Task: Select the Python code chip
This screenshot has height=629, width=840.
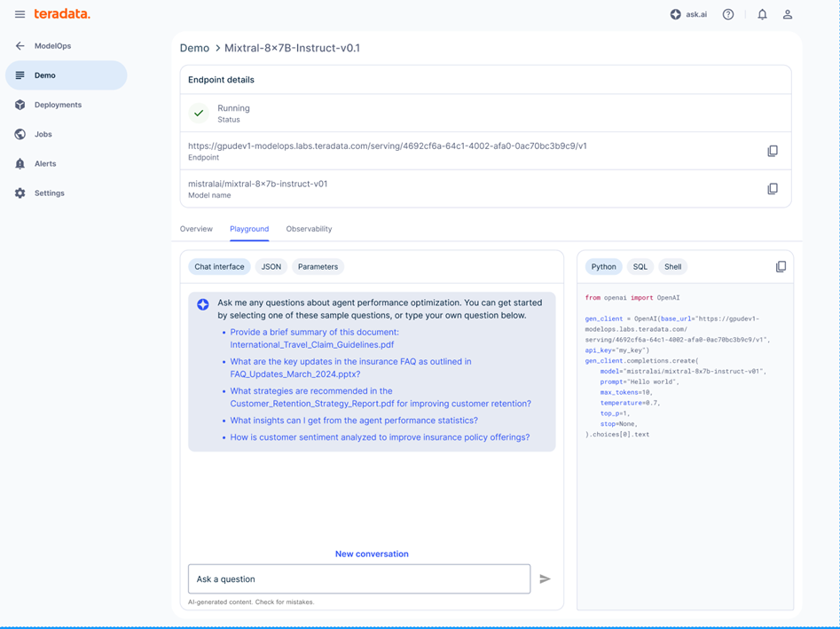Action: [603, 267]
